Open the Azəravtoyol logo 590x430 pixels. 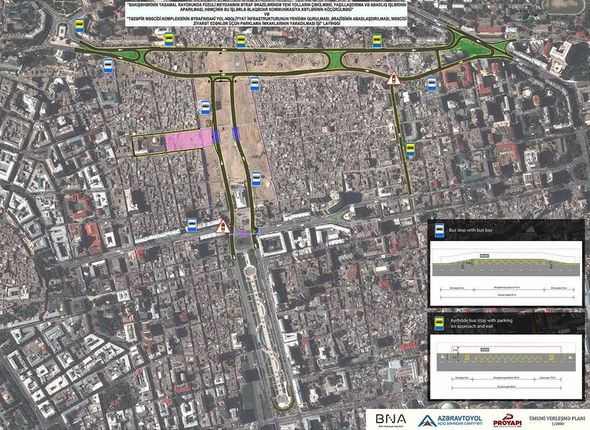click(x=450, y=420)
